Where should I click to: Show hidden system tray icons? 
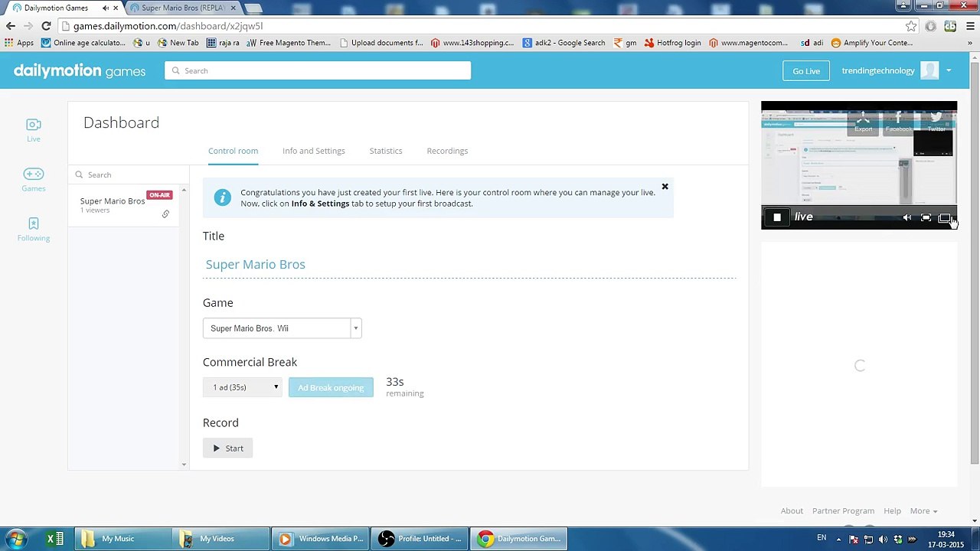pos(838,539)
